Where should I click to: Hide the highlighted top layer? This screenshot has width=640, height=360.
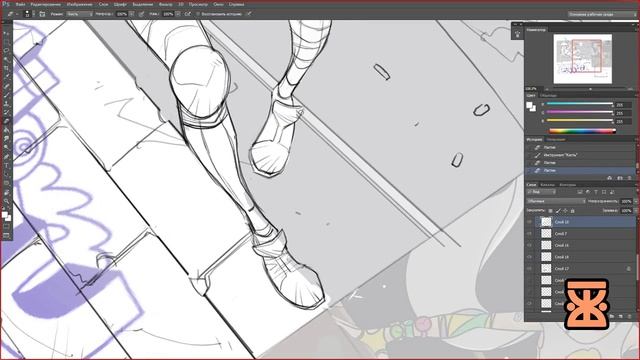point(529,222)
